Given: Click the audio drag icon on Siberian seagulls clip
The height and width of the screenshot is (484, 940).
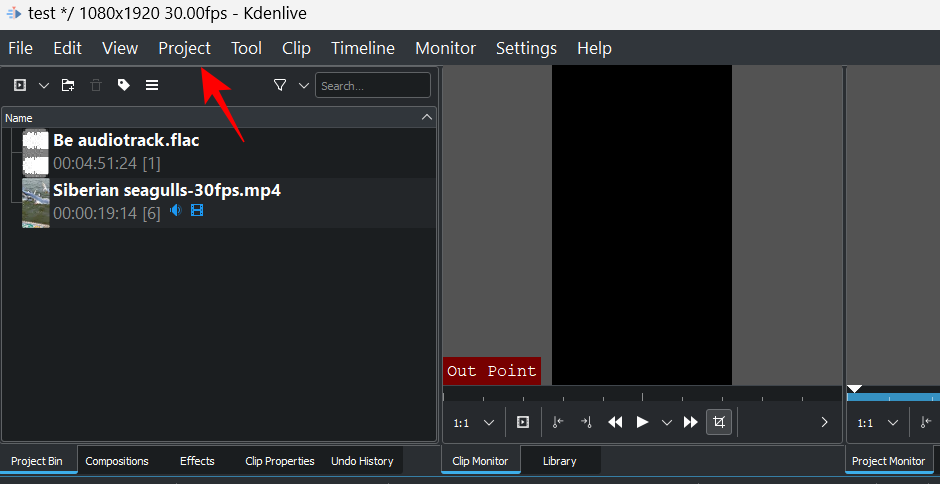Looking at the screenshot, I should coord(176,211).
